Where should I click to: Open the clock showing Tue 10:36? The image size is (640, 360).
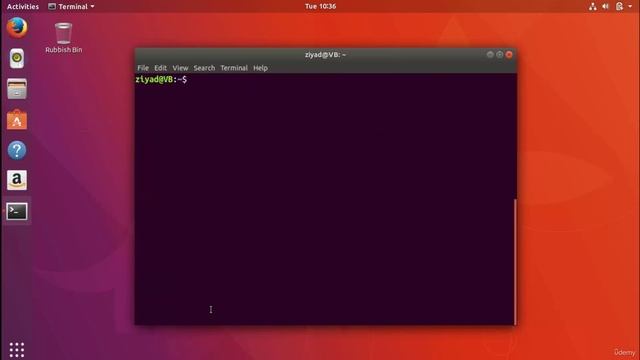(320, 7)
